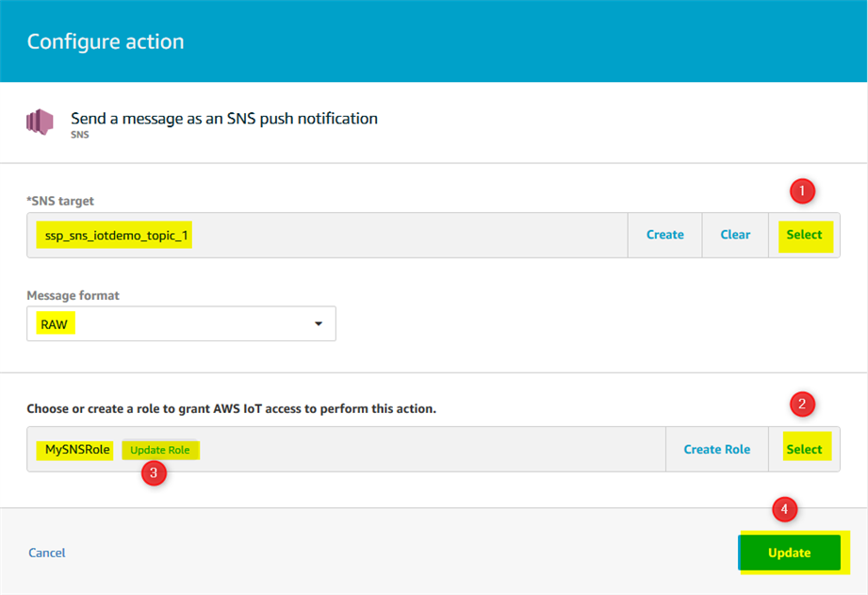Screen dimensions: 868x595
Task: Click the red step 3 marker
Action: [x=154, y=473]
